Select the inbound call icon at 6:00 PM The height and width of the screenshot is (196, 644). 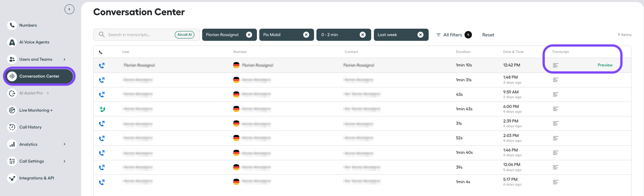tap(102, 109)
